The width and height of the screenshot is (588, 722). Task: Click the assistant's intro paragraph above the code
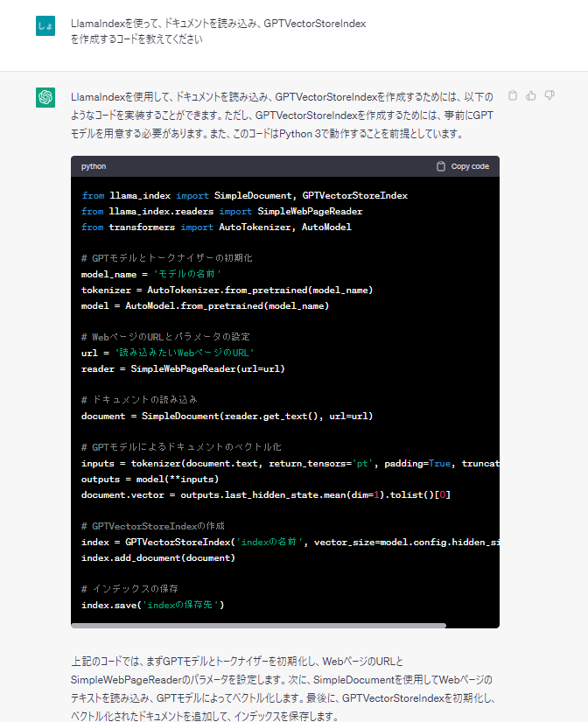click(x=282, y=116)
